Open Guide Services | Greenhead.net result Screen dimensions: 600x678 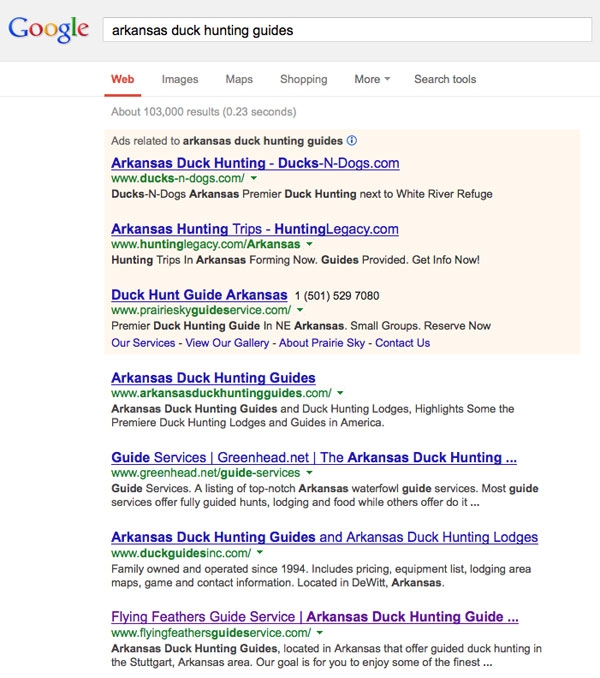[x=314, y=457]
